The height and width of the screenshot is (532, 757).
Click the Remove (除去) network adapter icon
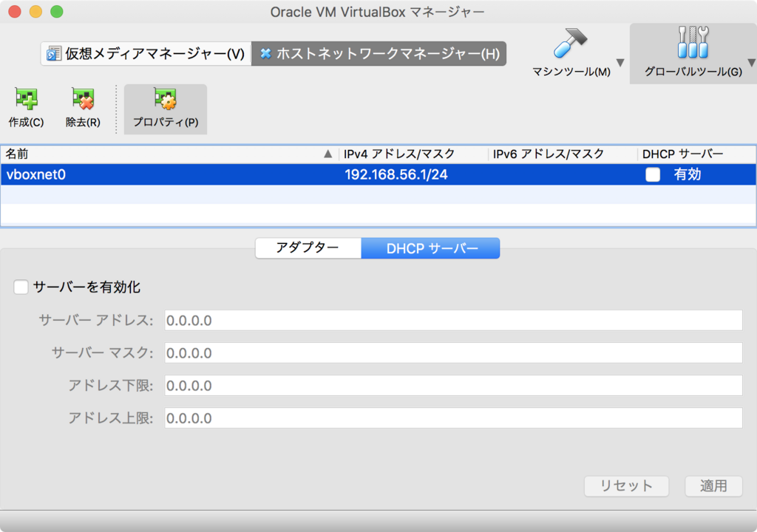click(x=83, y=98)
